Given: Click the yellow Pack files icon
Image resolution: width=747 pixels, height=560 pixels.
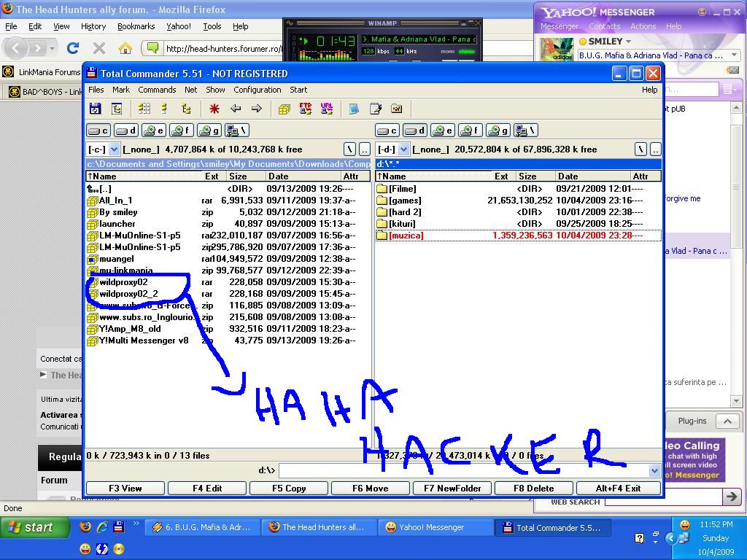Looking at the screenshot, I should point(285,109).
